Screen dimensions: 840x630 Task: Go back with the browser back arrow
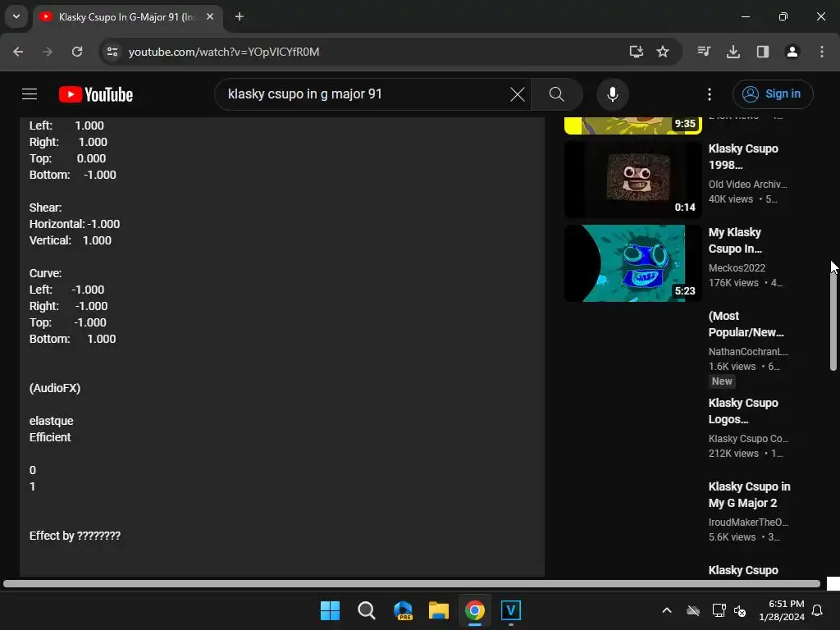pos(18,52)
